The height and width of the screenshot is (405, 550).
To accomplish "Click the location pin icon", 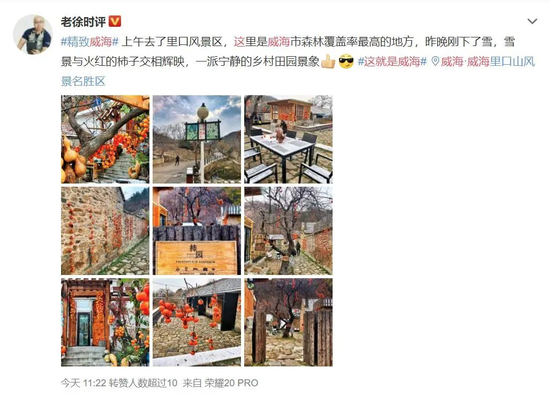I will click(435, 62).
